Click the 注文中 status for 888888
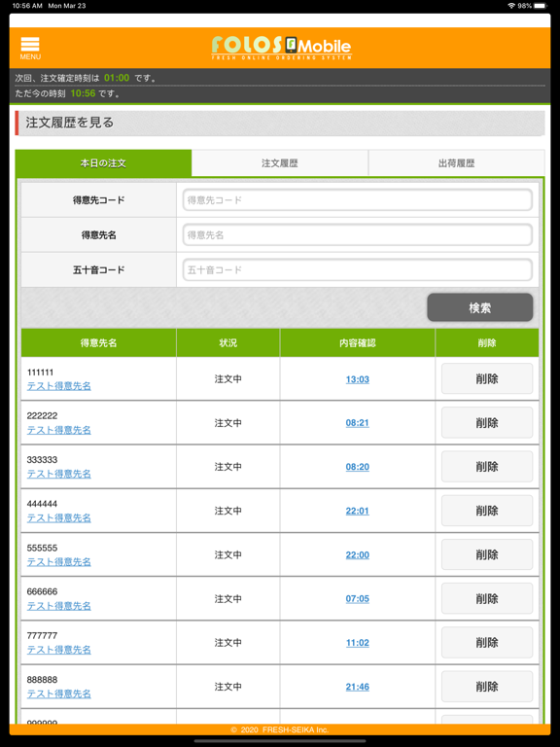The height and width of the screenshot is (747, 560). tap(228, 687)
